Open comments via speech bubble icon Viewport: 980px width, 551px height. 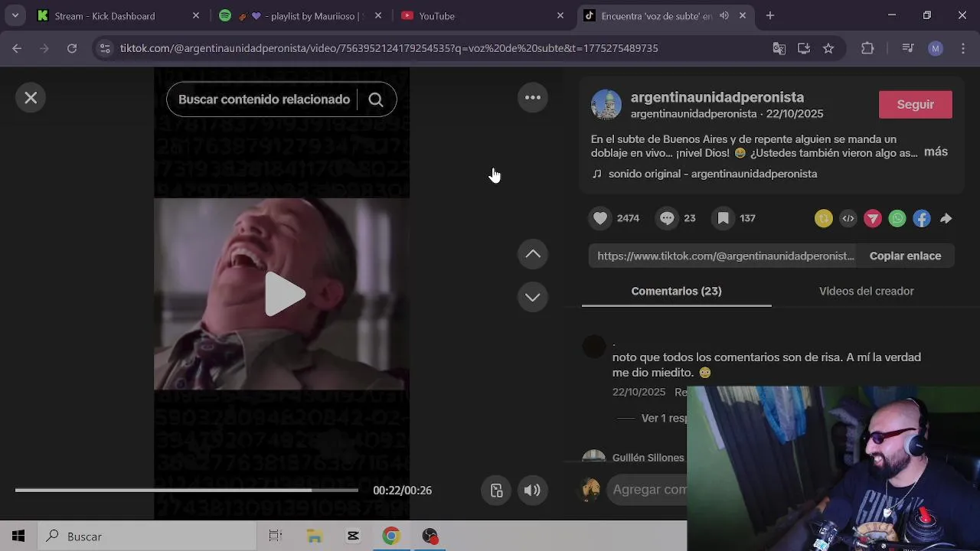pos(667,218)
